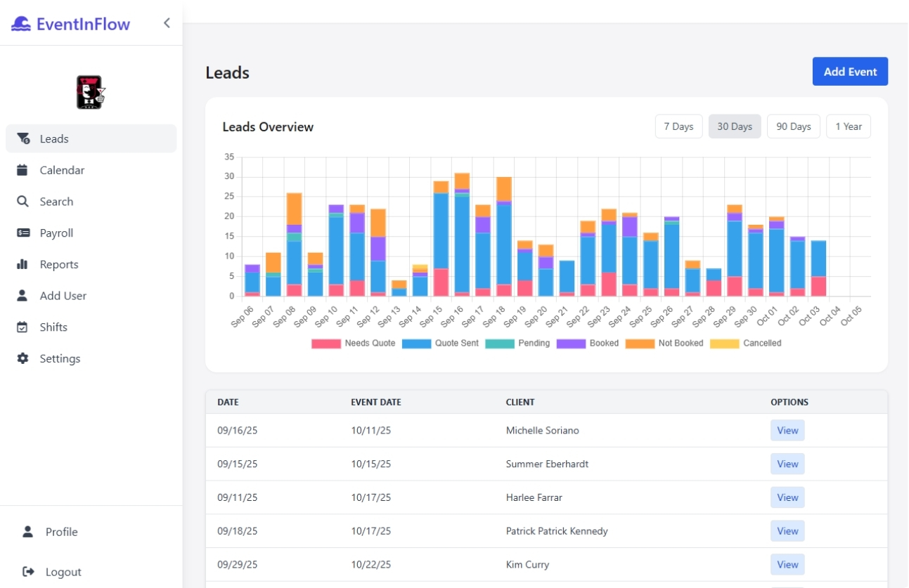Click the Reports bar chart icon
This screenshot has width=909, height=588.
(23, 264)
